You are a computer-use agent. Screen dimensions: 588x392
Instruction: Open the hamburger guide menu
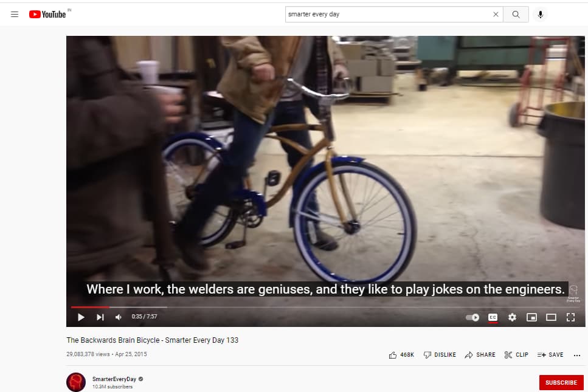pyautogui.click(x=15, y=14)
